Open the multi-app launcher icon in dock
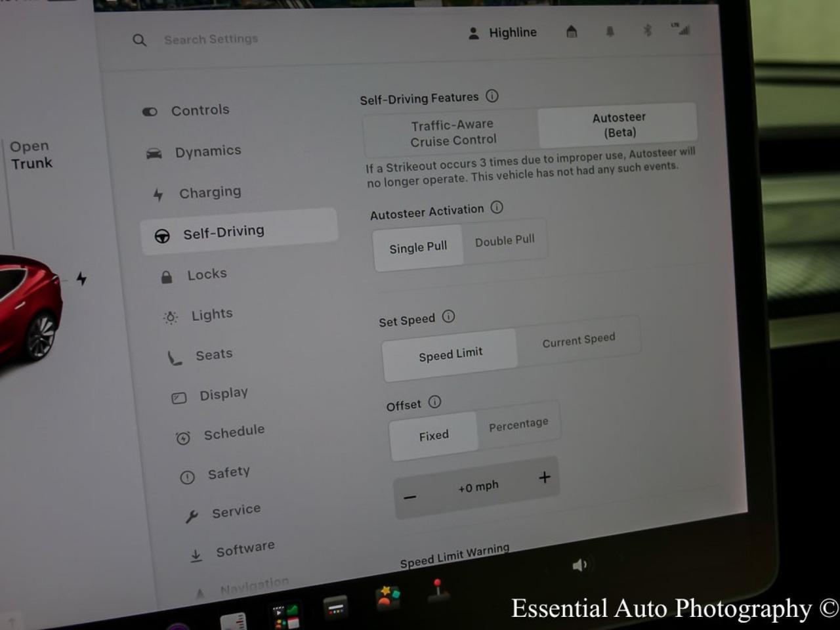 point(285,616)
